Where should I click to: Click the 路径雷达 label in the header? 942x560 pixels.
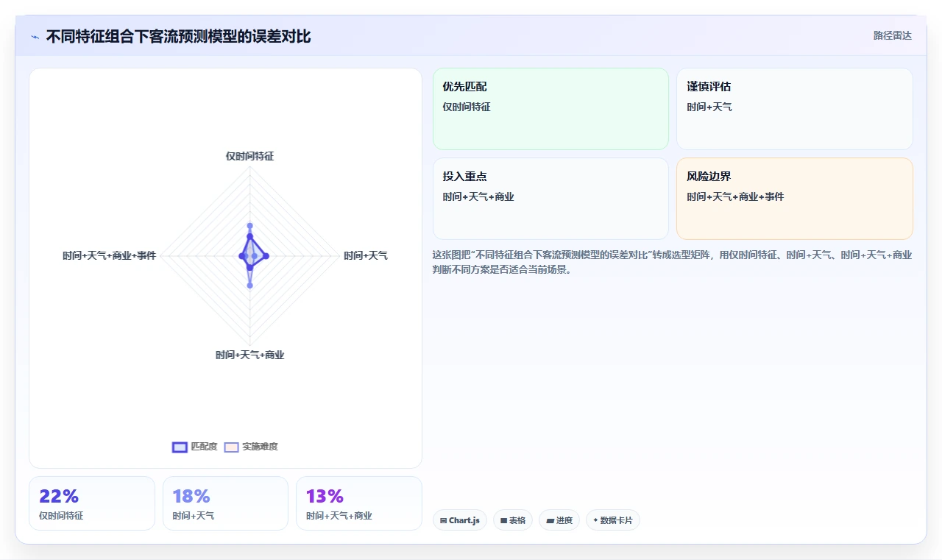[x=893, y=35]
